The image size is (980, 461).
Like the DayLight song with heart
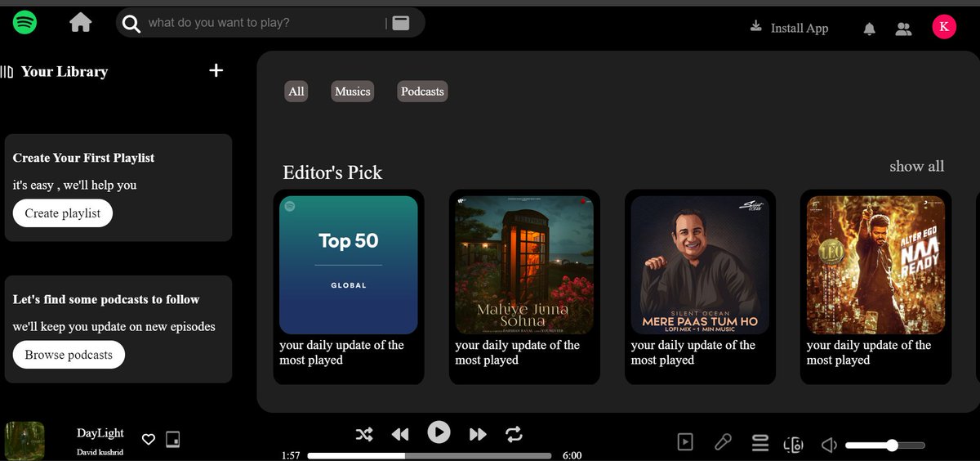[x=149, y=440]
